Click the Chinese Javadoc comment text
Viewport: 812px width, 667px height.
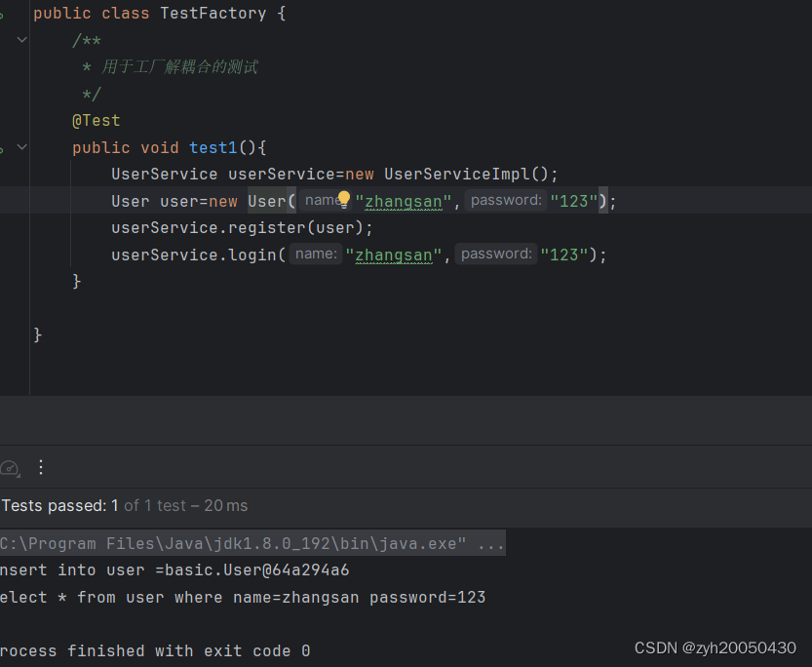click(x=179, y=67)
